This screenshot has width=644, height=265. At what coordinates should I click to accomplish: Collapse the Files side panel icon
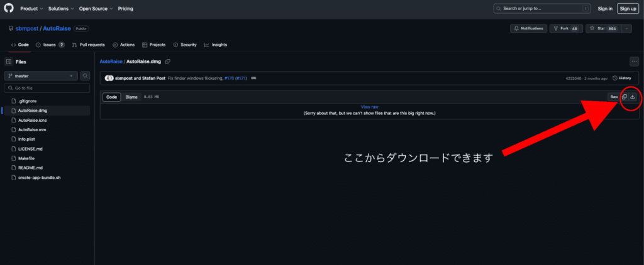(x=9, y=62)
